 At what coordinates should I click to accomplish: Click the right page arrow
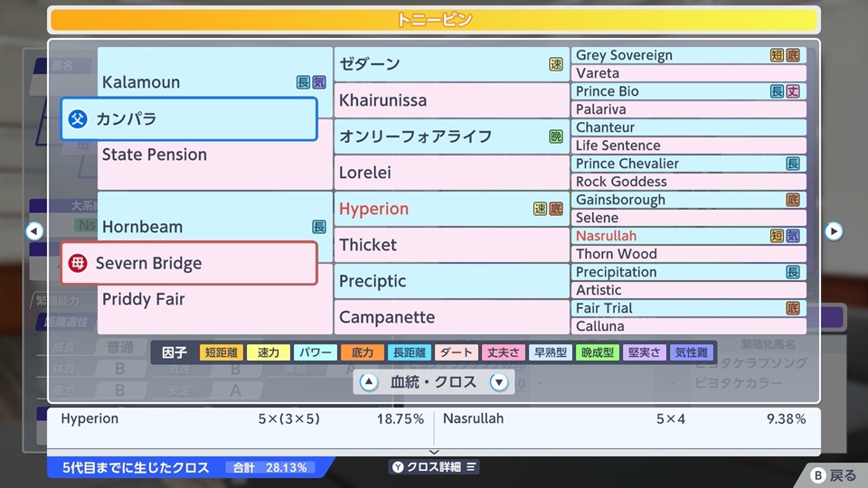834,231
